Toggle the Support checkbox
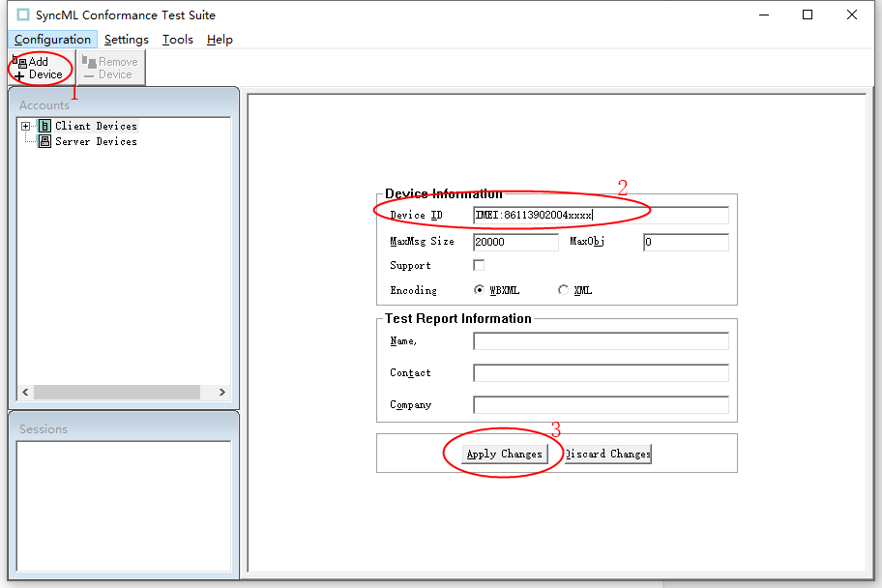This screenshot has height=588, width=882. pyautogui.click(x=479, y=265)
